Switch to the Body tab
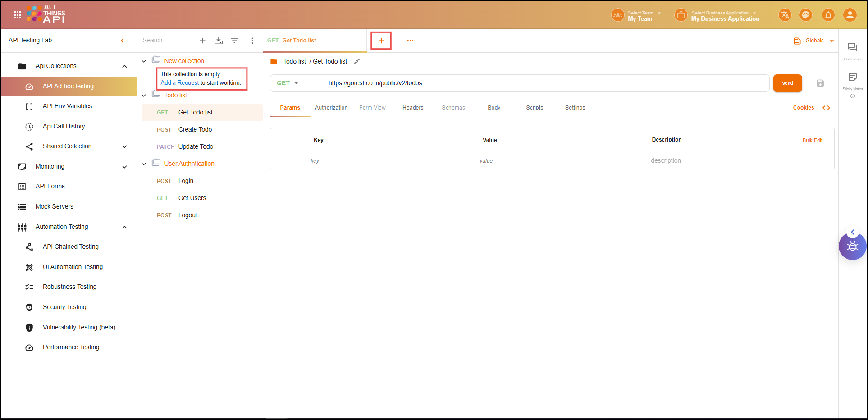868x420 pixels. (x=494, y=108)
